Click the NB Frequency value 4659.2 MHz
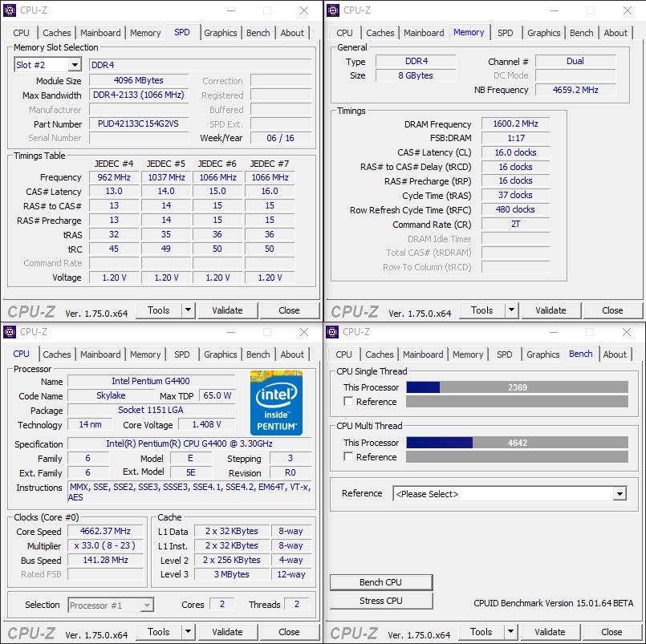646x644 pixels. pos(575,90)
